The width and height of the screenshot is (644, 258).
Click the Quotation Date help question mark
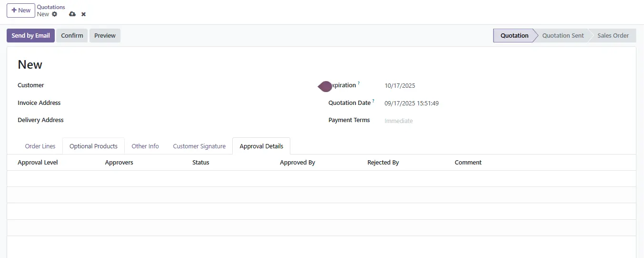tap(373, 101)
